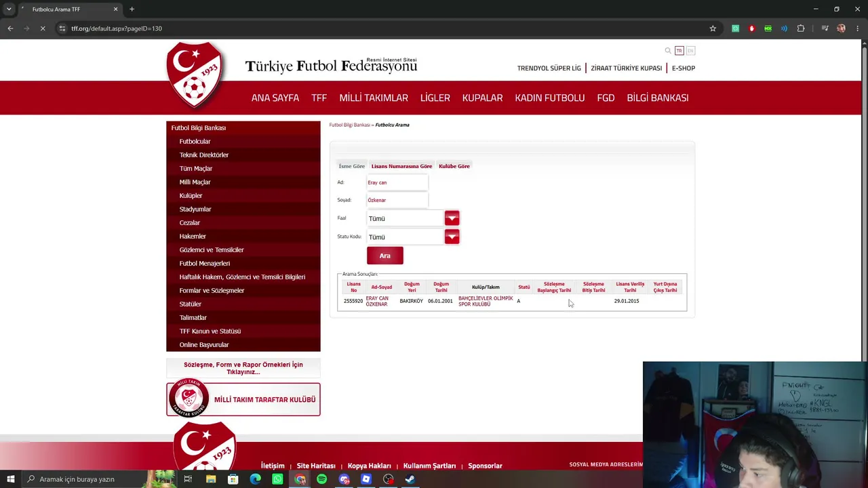Open the ANA SAYFA menu
This screenshot has width=868, height=488.
click(275, 98)
